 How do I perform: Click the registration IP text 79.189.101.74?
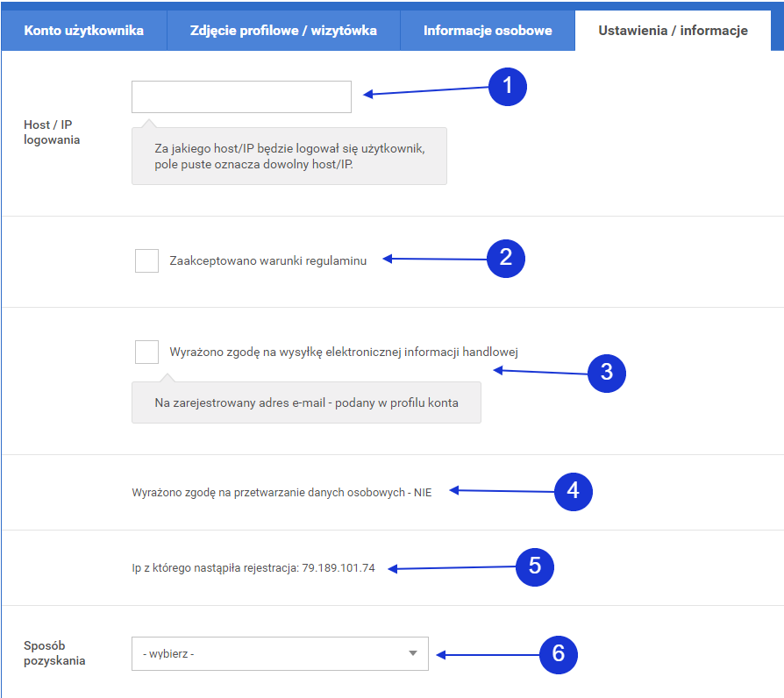(x=339, y=568)
